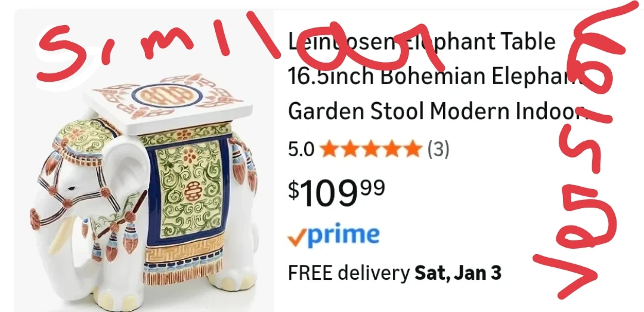Click the fifth orange rating star

click(413, 149)
